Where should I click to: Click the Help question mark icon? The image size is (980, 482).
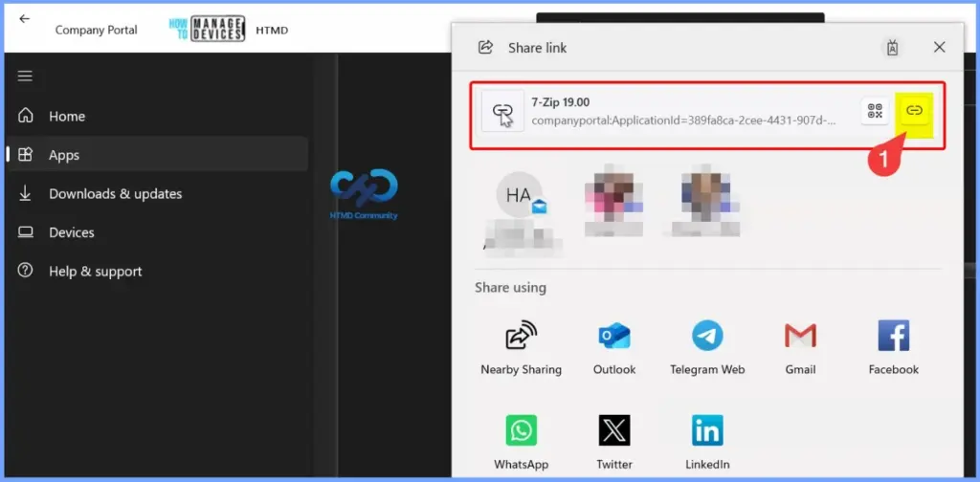tap(25, 271)
